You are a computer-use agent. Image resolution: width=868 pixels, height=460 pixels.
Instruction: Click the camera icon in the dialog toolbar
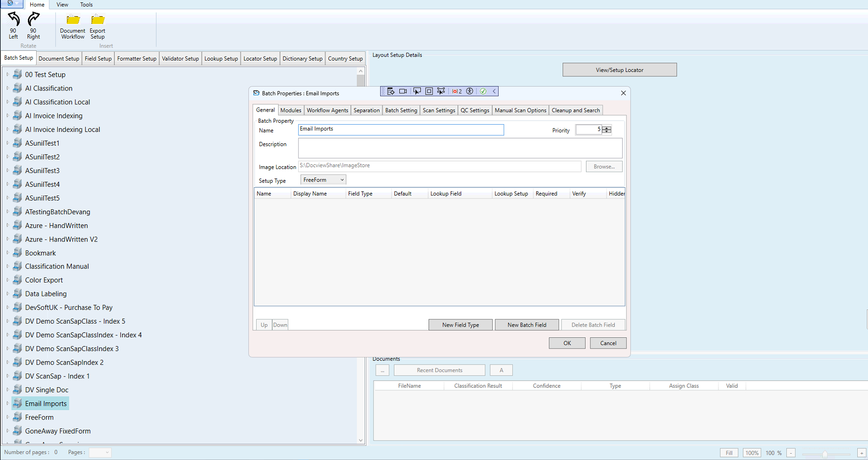403,91
